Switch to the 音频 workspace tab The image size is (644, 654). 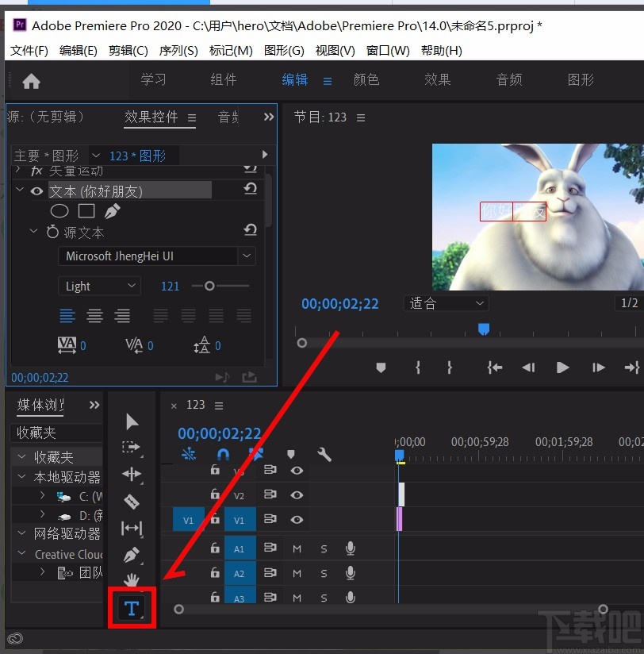coord(509,79)
